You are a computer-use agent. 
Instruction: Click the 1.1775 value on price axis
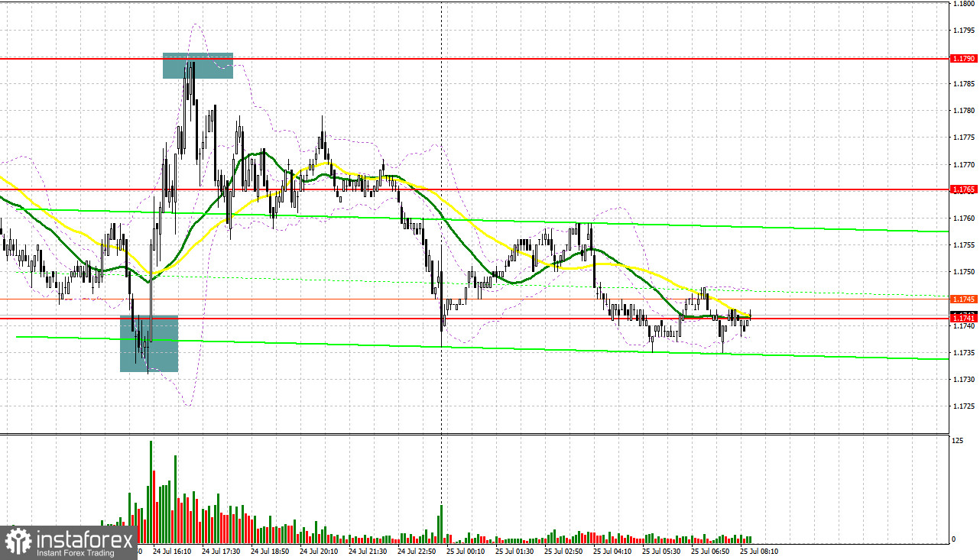[963, 138]
